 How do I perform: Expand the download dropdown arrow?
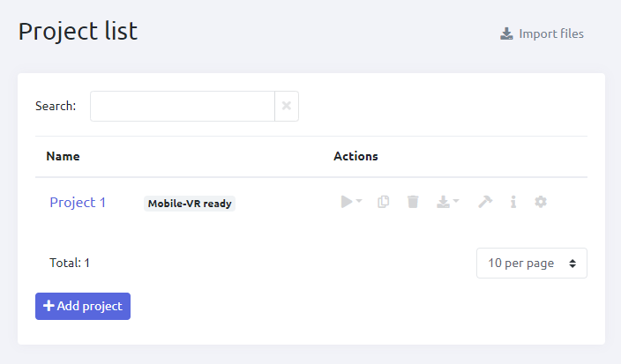point(456,203)
